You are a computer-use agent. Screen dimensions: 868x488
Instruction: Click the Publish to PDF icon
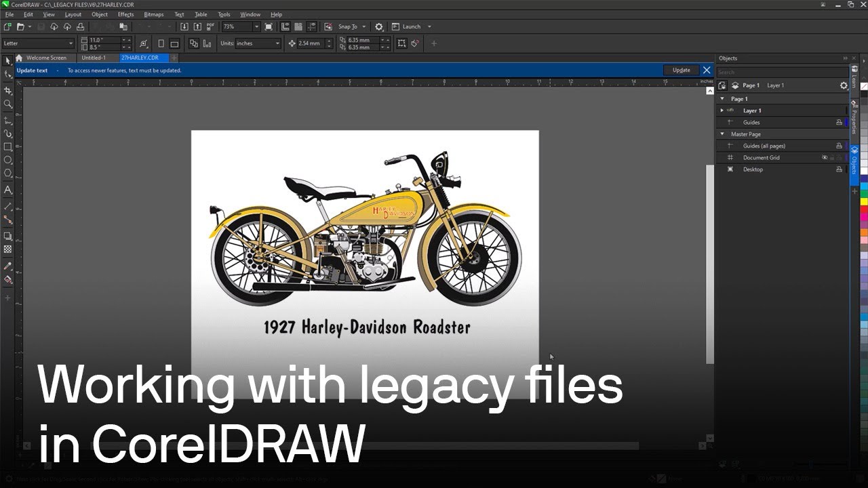click(x=211, y=26)
